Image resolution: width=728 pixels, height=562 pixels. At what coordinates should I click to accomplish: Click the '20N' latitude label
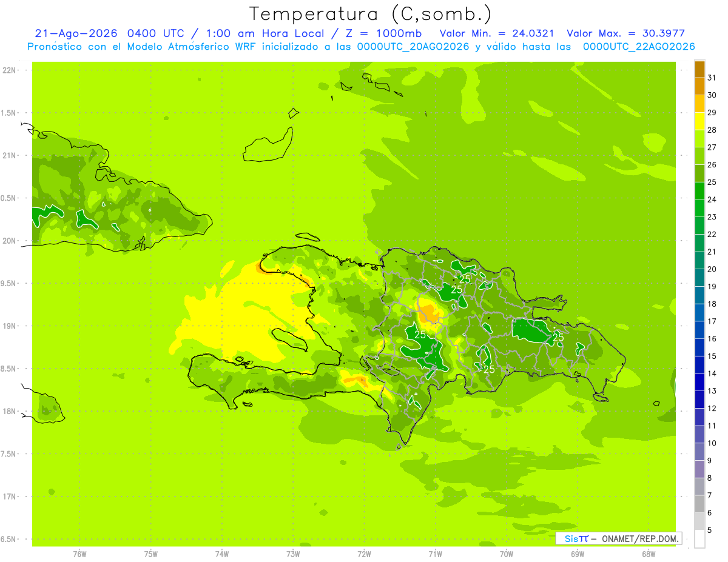click(8, 241)
